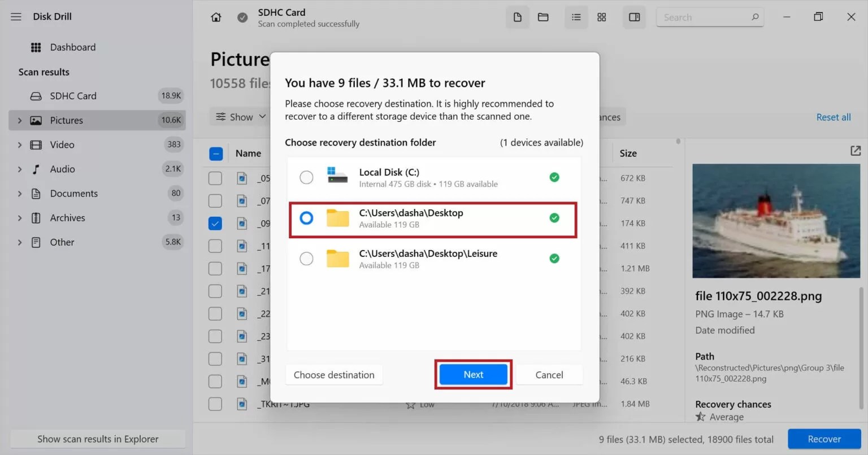Switch to grid view of scan results
Image resolution: width=868 pixels, height=455 pixels.
click(601, 17)
